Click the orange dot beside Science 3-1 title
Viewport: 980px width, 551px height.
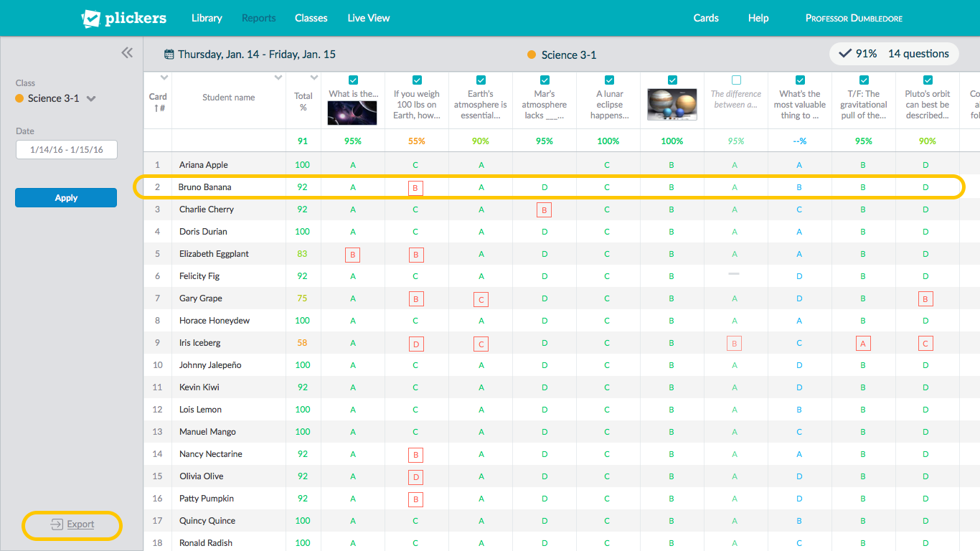point(532,55)
